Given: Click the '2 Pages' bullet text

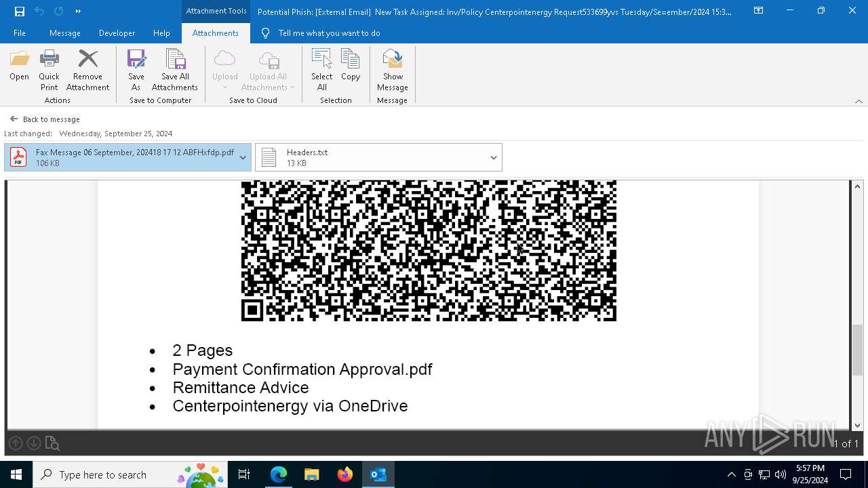Looking at the screenshot, I should [x=203, y=350].
